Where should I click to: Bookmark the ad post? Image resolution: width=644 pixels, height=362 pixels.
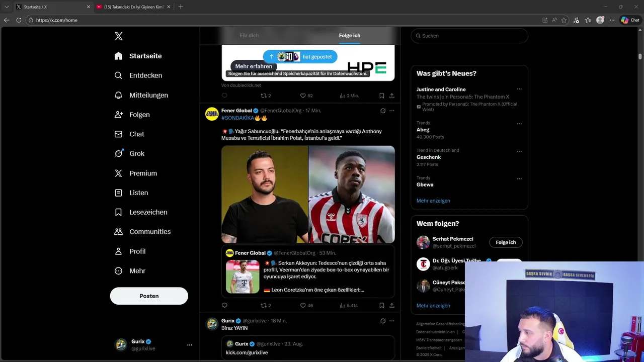(382, 96)
